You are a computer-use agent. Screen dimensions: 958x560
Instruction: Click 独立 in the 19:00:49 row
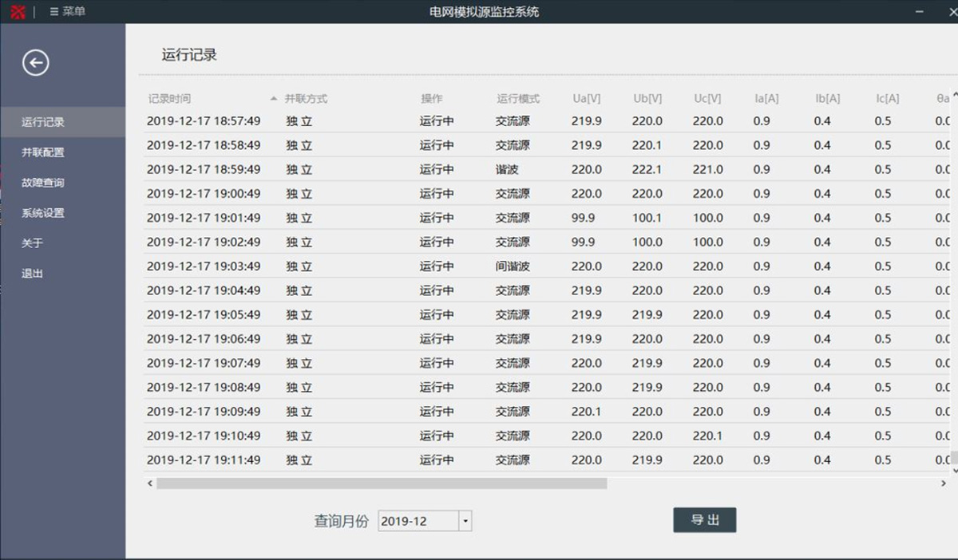(x=299, y=193)
